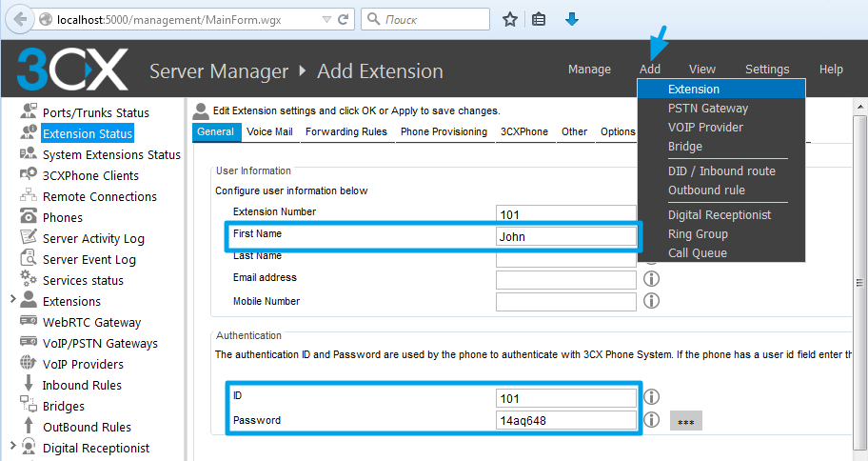Select Call Queue from the Add menu
Image resolution: width=868 pixels, height=461 pixels.
tap(697, 253)
